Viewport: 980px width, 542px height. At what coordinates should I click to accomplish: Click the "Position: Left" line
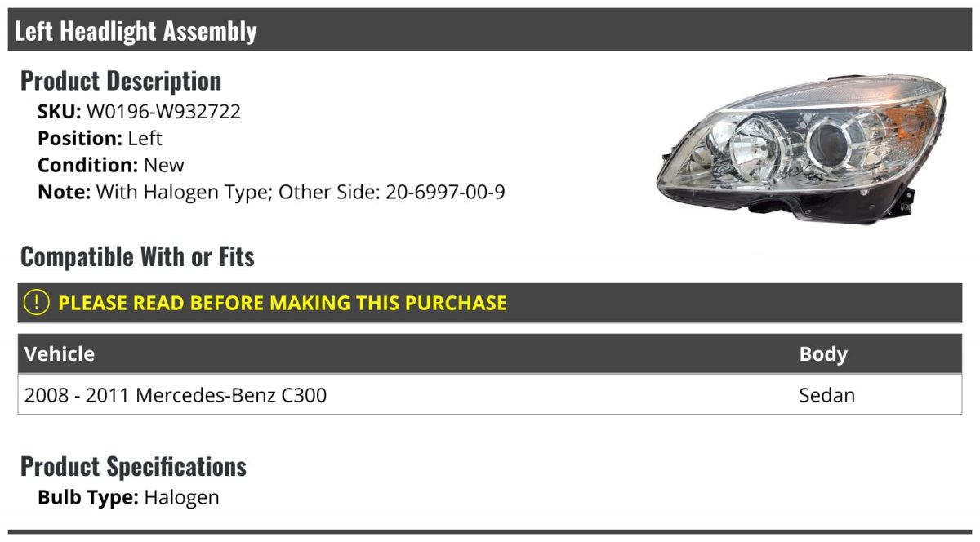100,138
